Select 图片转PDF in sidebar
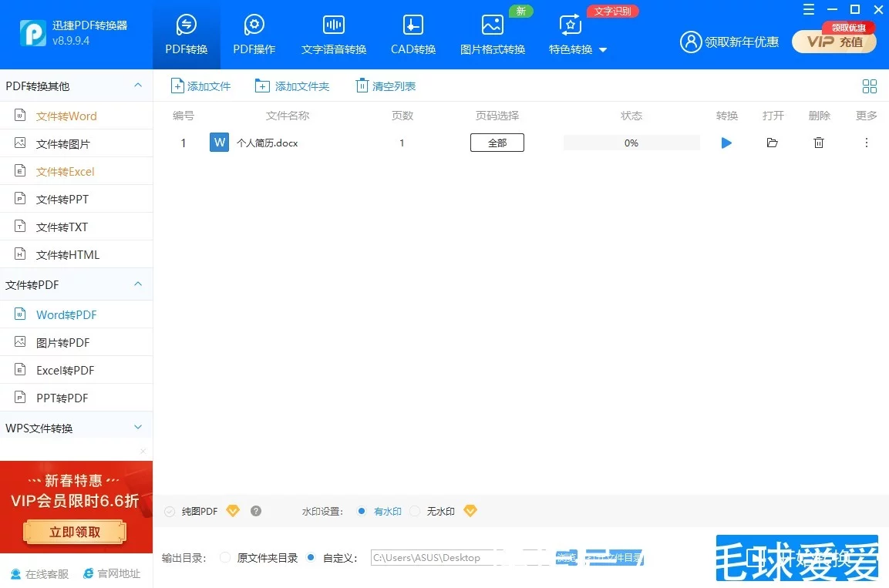Image resolution: width=889 pixels, height=588 pixels. [76, 342]
